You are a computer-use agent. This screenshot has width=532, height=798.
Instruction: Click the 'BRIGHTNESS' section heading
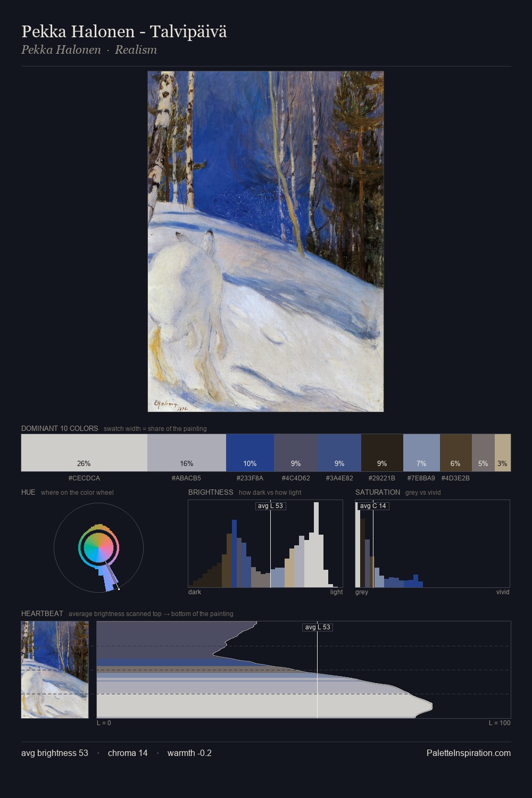click(211, 492)
